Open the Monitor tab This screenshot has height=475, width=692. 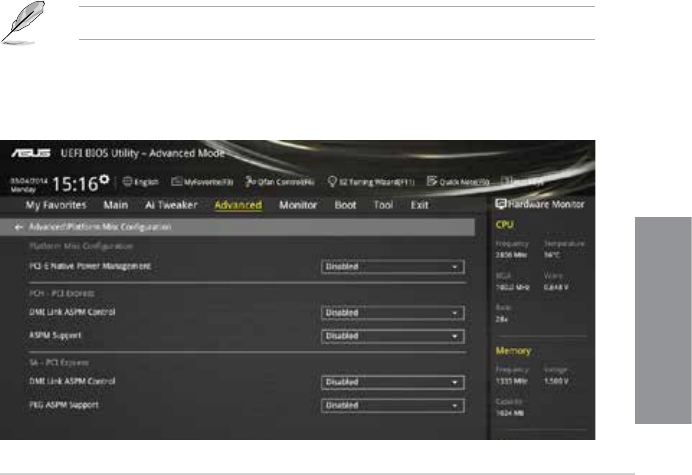(x=298, y=205)
